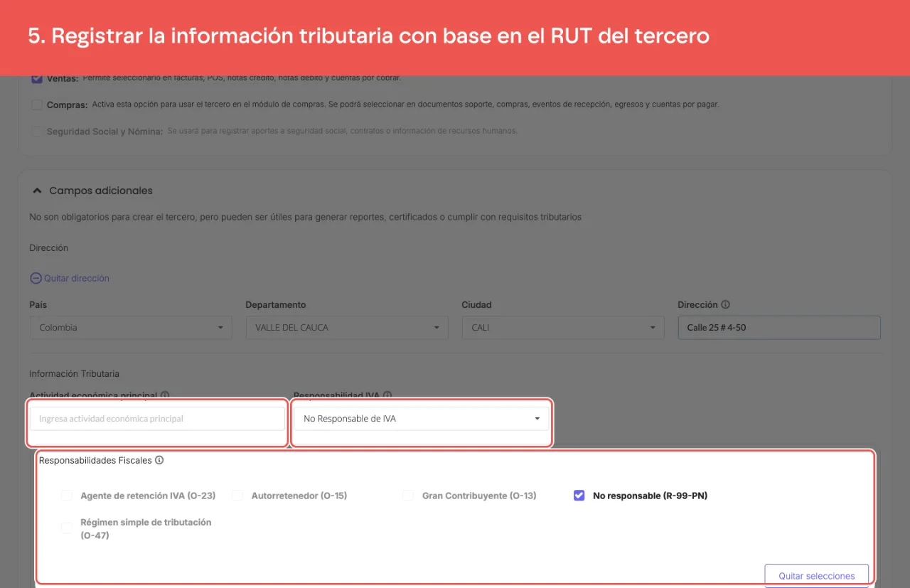This screenshot has height=588, width=910.
Task: Check Agente de retención IVA (O-23)
Action: (x=67, y=496)
